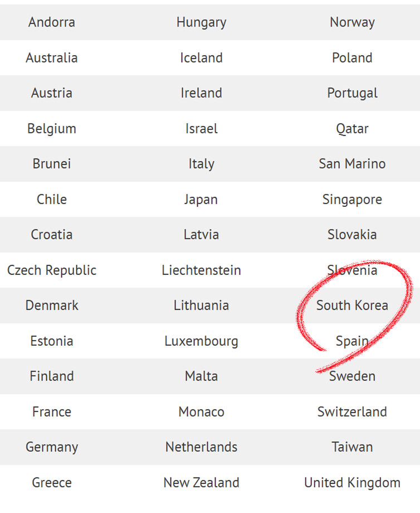Click Liechtenstein in the middle column
Viewport: 420px width, 513px height.
tap(201, 270)
